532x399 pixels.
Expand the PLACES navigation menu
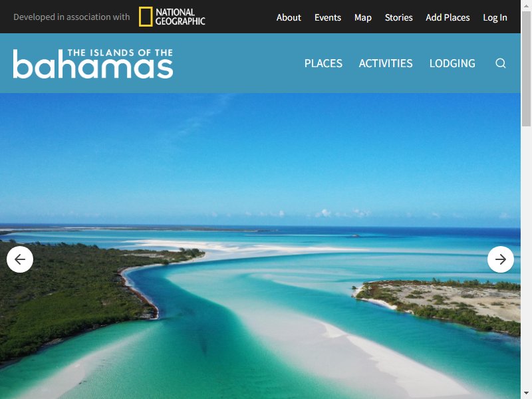(323, 63)
